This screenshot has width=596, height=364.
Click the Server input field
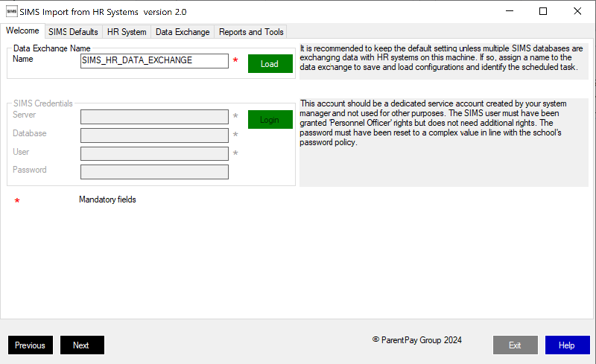[154, 117]
